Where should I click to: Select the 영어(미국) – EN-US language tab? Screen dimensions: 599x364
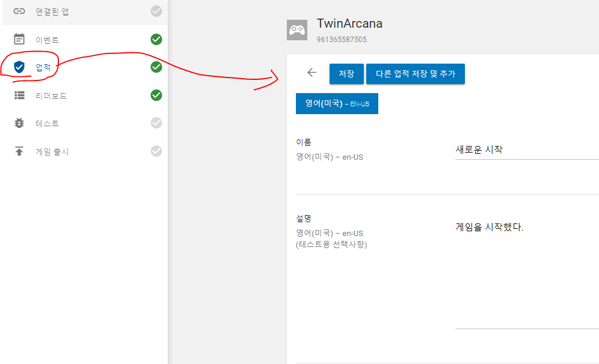[x=337, y=103]
